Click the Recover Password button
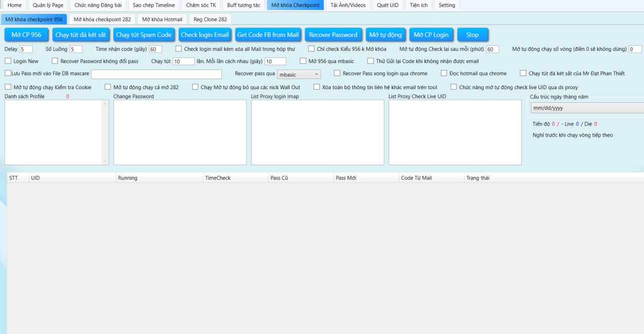This screenshot has width=644, height=334. click(333, 35)
